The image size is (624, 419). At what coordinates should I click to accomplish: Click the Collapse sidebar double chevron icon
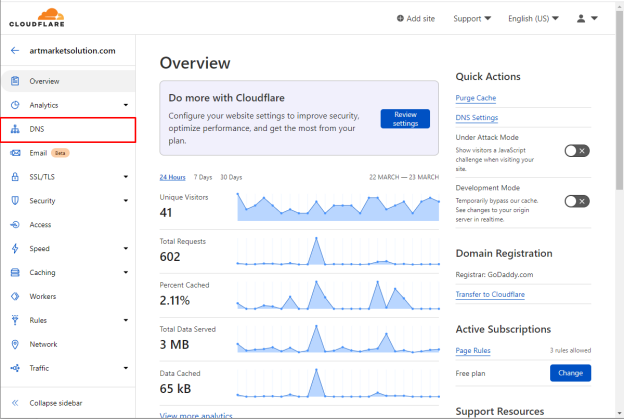pyautogui.click(x=15, y=403)
